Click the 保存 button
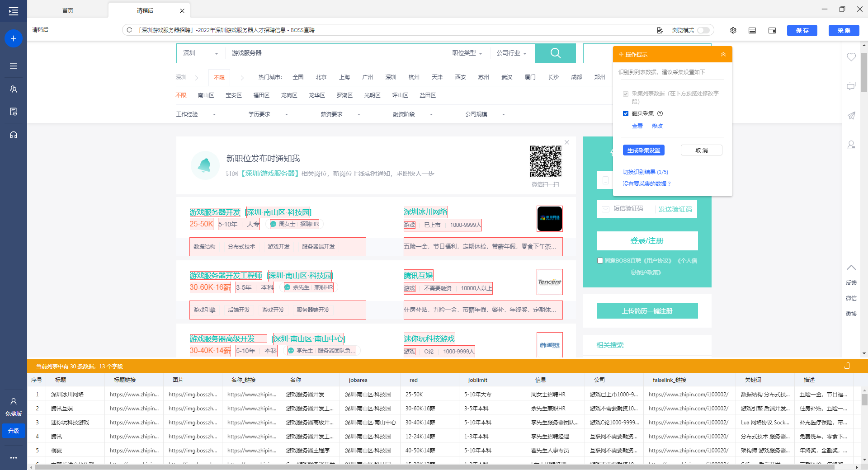The height and width of the screenshot is (470, 868). pyautogui.click(x=802, y=30)
